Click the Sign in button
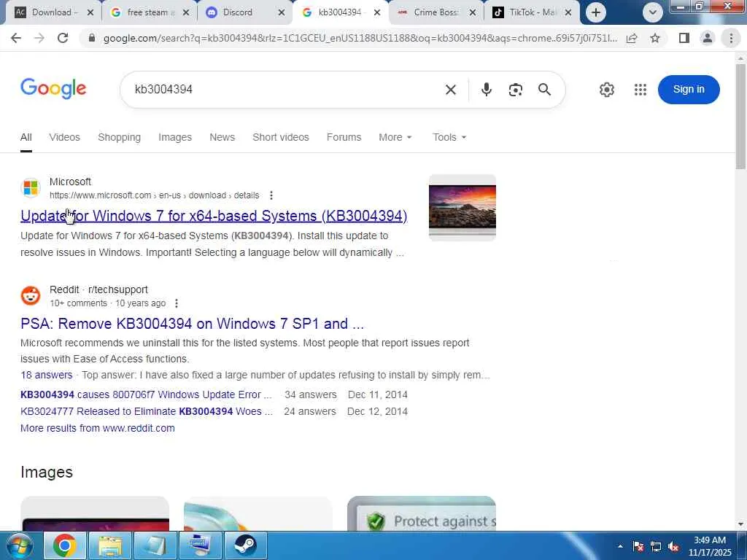747x560 pixels. (x=689, y=89)
